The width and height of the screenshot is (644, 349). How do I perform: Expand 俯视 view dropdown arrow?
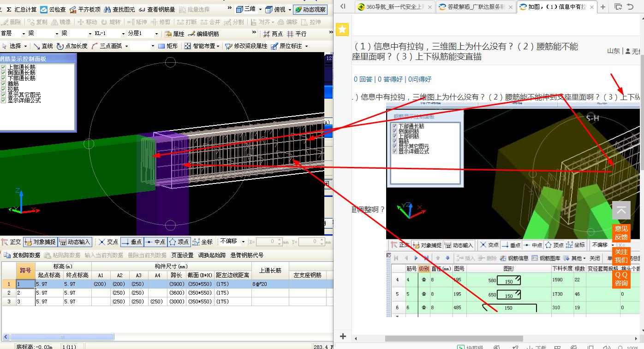(289, 9)
